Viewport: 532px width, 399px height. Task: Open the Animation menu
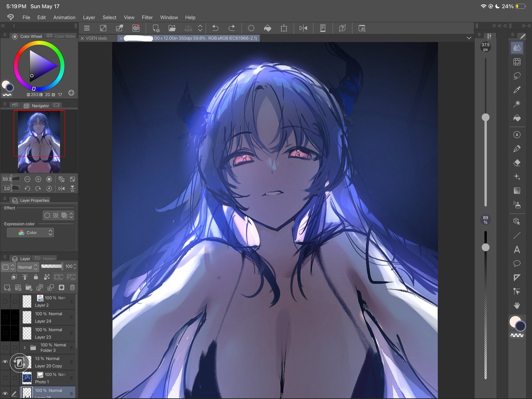point(64,17)
